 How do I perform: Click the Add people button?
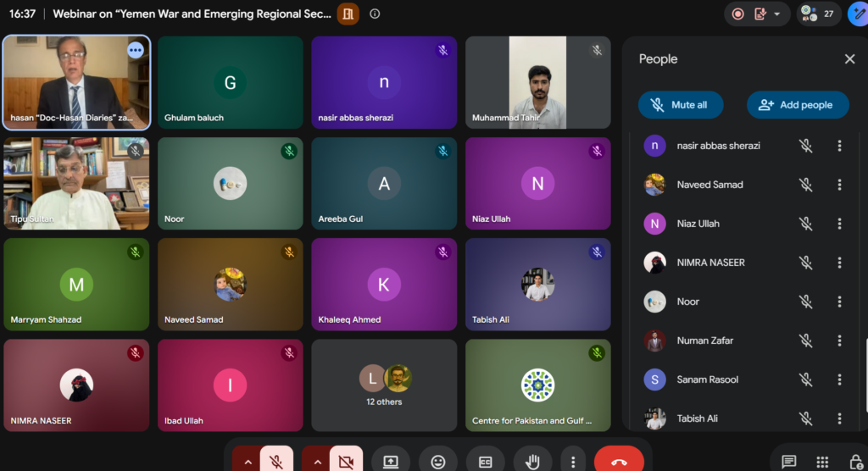[x=798, y=104]
